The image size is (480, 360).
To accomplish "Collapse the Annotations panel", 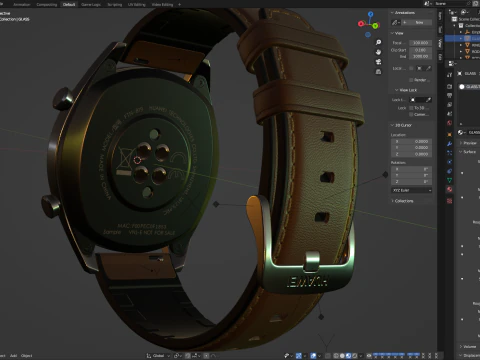I will tap(392, 13).
